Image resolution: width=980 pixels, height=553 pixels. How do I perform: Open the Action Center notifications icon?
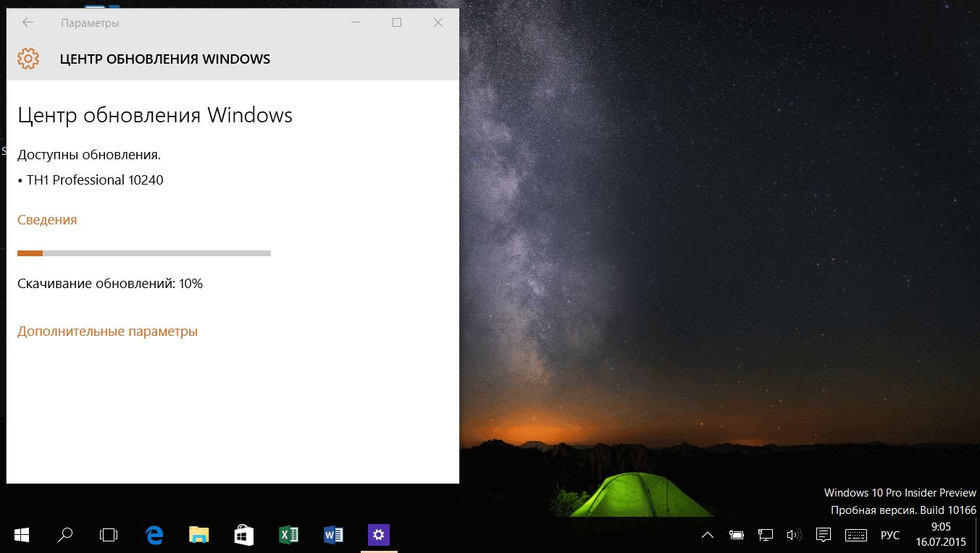823,536
